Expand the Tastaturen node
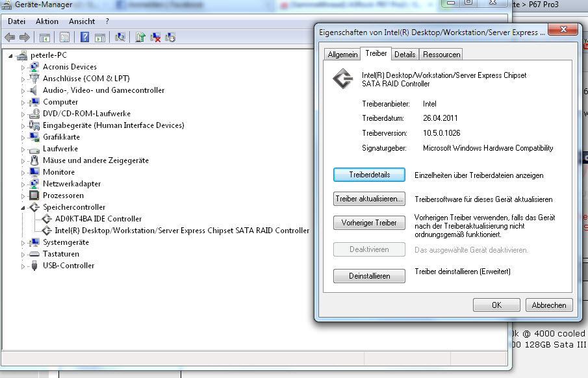 (x=23, y=255)
